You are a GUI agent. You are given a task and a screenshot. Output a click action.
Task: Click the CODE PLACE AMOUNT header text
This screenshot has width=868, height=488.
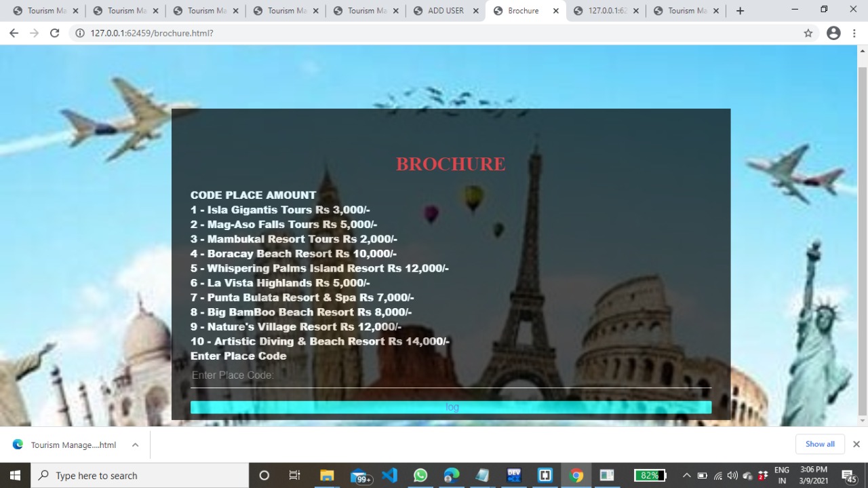pos(253,195)
